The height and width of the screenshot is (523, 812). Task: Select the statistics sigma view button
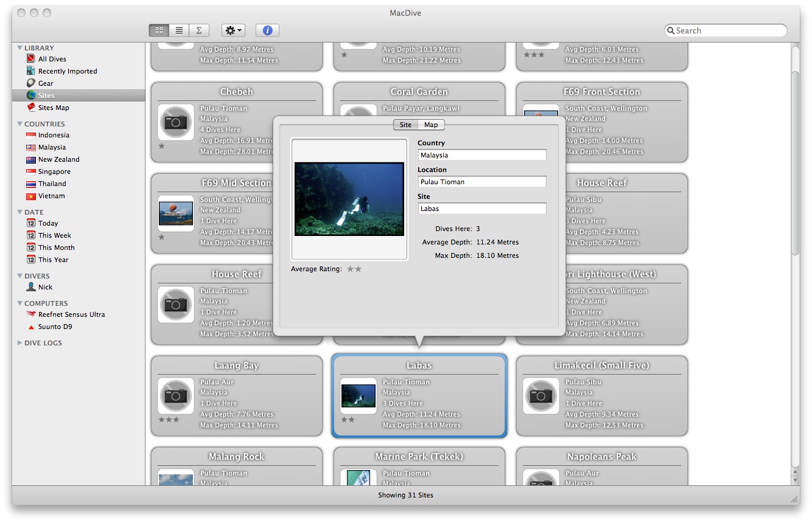[198, 30]
